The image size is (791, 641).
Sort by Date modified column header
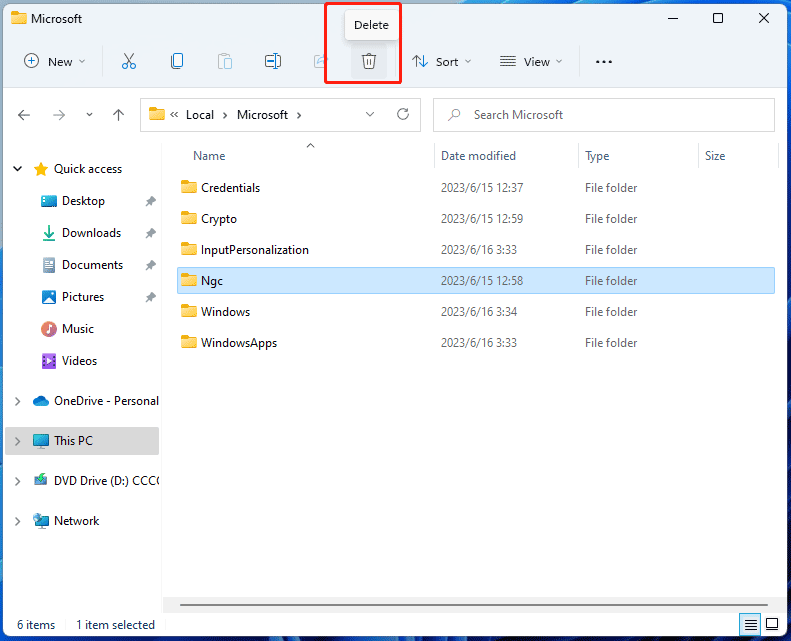(478, 156)
